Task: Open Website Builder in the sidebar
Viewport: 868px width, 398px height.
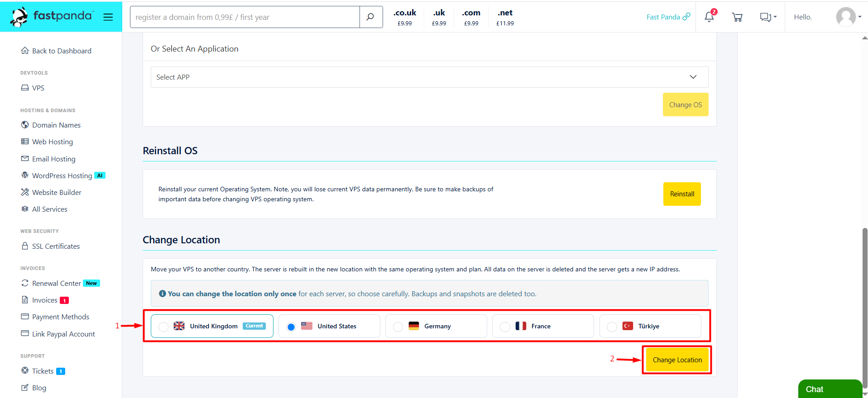Action: coord(51,192)
